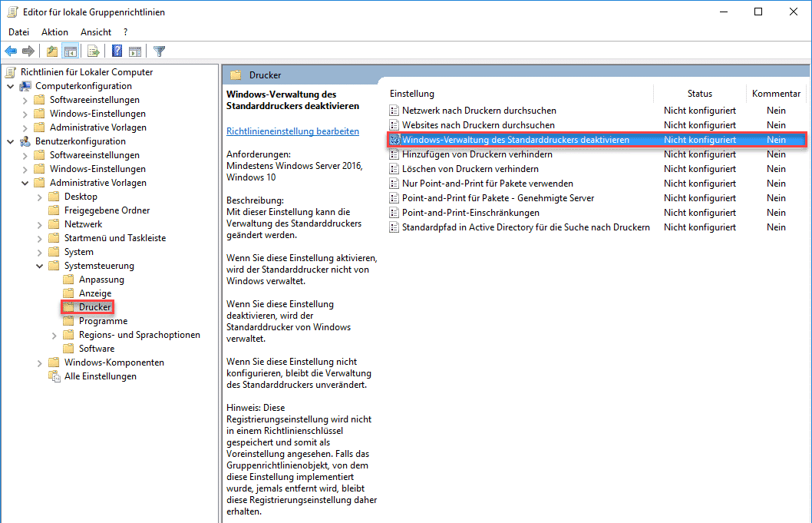The height and width of the screenshot is (523, 812).
Task: Click icon of 'Nur Point-and-Print für Pakete verwenden'
Action: tap(394, 184)
